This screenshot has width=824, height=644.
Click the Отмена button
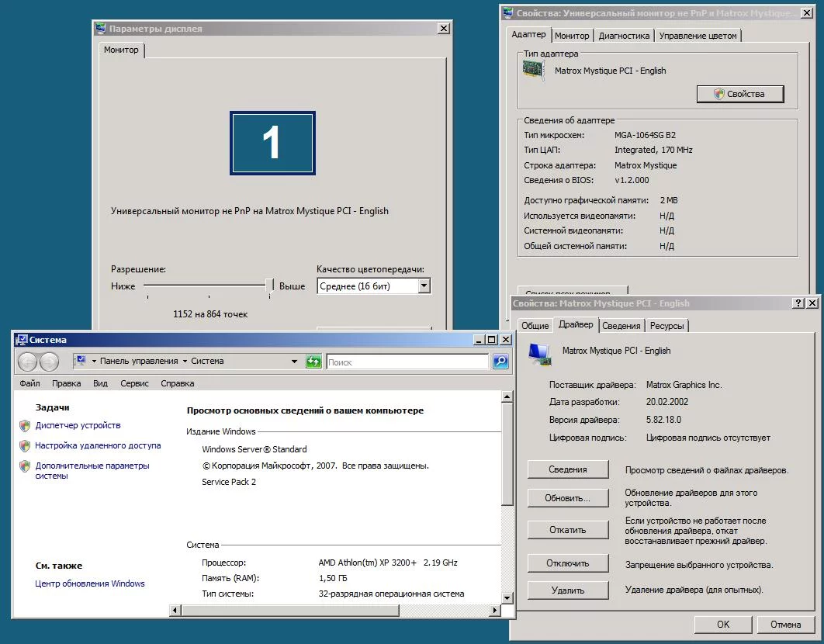(x=786, y=625)
